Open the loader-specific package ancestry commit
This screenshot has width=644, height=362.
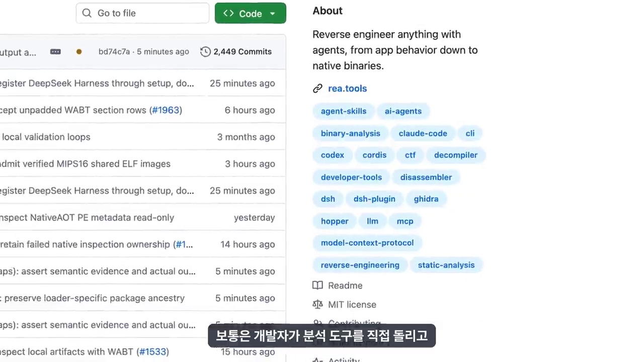93,298
